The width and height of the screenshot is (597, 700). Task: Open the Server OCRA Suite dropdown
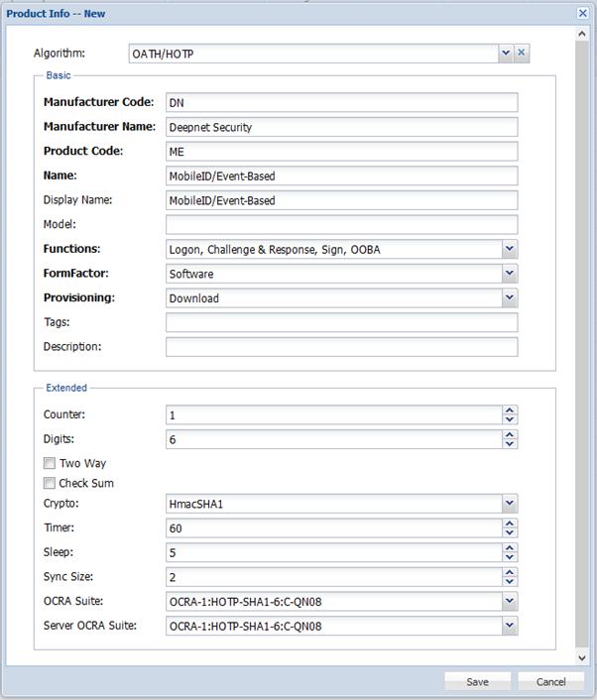(x=510, y=625)
